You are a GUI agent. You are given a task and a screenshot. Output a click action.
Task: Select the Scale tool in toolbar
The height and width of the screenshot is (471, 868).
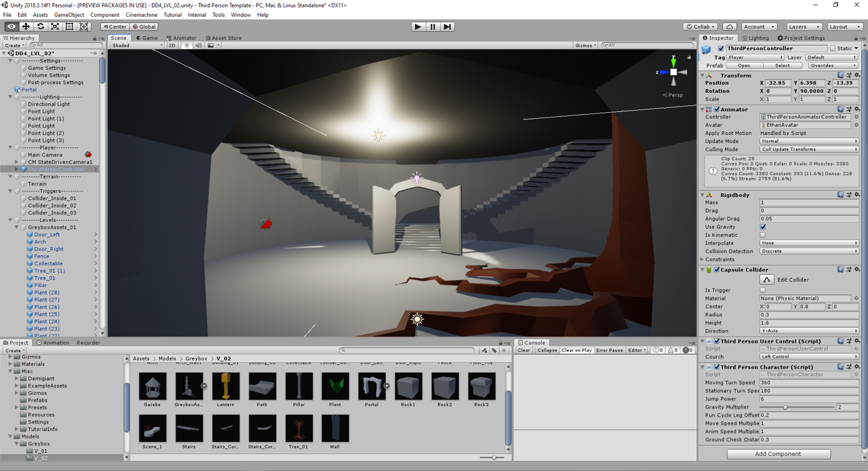pos(55,26)
